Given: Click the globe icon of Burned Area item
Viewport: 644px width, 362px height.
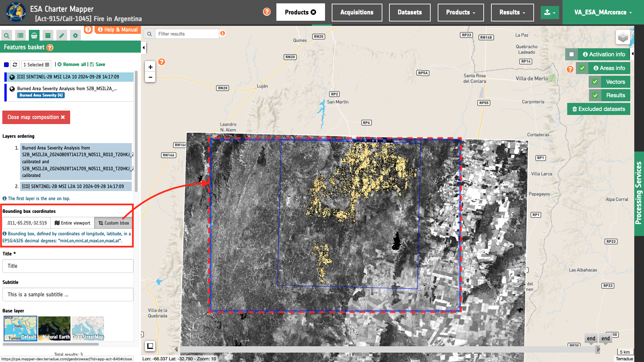Looking at the screenshot, I should coord(12,89).
